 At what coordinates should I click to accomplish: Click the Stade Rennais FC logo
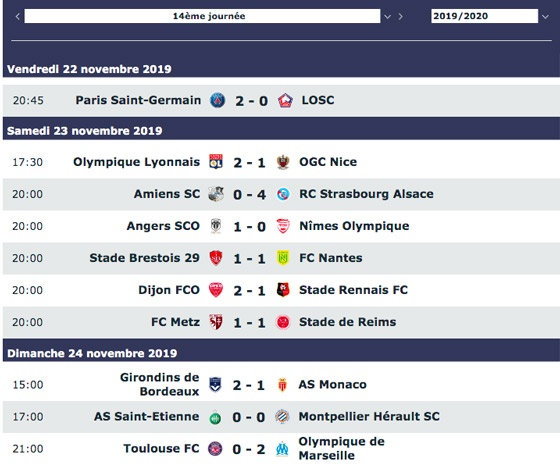pos(283,290)
